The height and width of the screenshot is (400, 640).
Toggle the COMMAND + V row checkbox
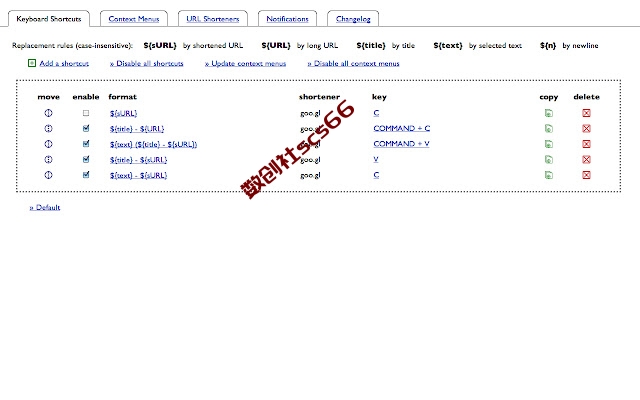[x=86, y=144]
